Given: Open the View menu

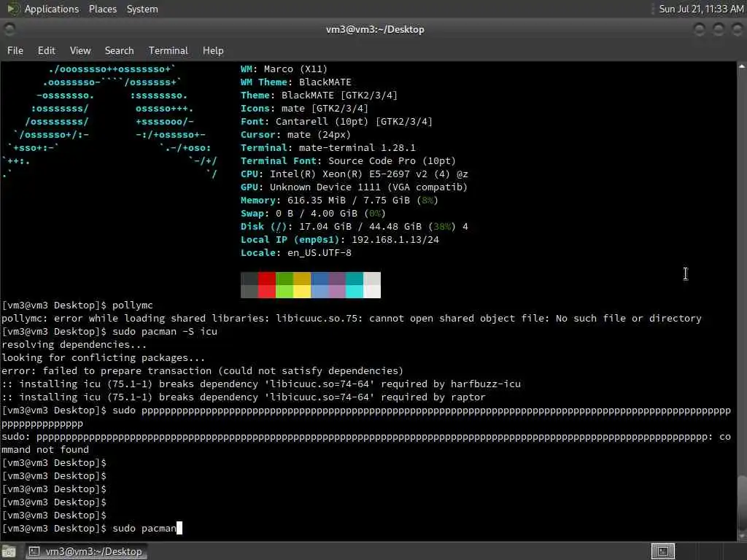Looking at the screenshot, I should click(x=80, y=50).
